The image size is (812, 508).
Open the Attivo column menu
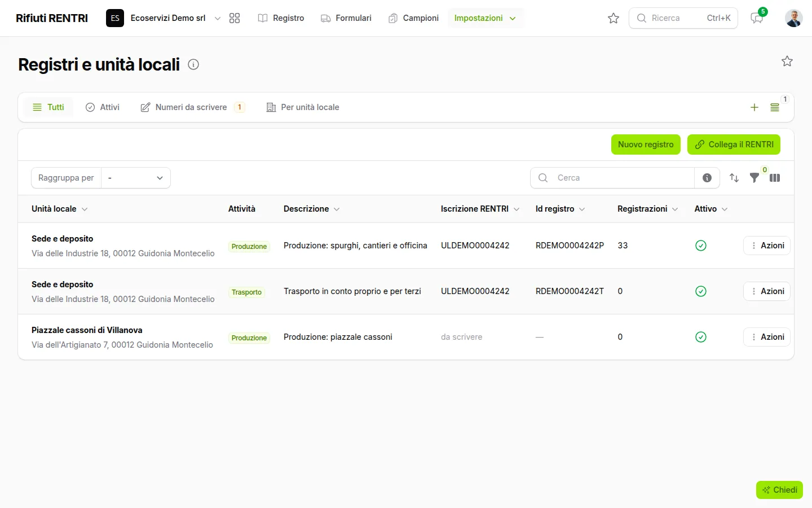point(725,209)
